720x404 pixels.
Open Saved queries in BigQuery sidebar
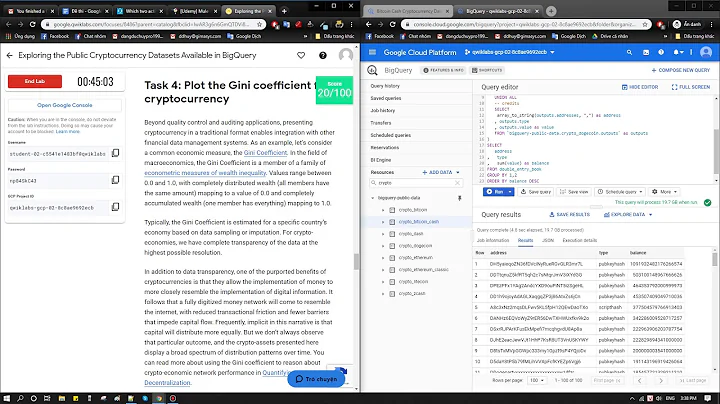pyautogui.click(x=386, y=98)
